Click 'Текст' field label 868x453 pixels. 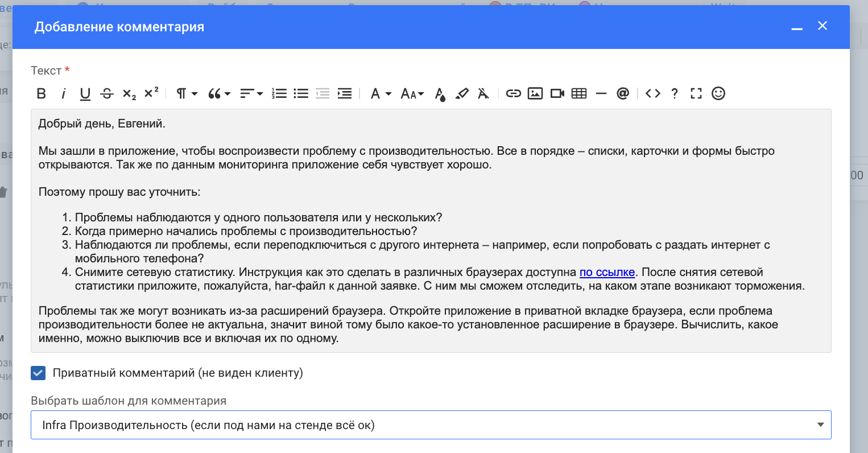click(x=46, y=71)
